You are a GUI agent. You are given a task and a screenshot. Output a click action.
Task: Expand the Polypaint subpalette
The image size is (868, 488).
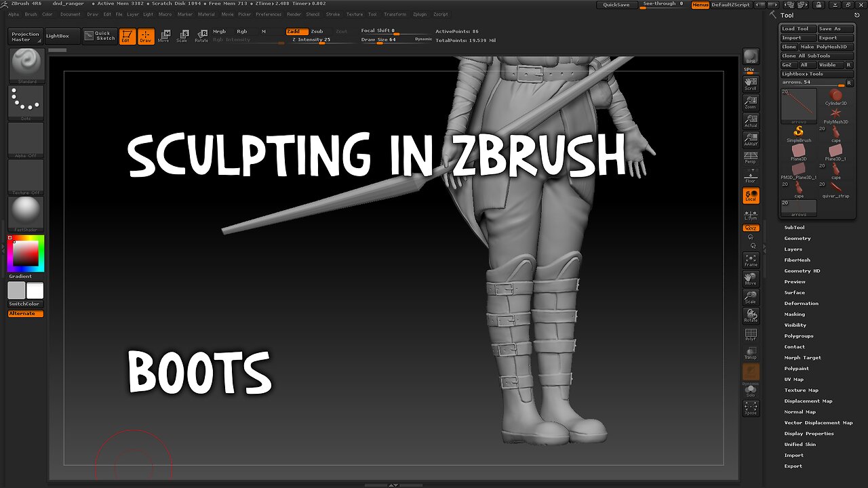point(797,369)
